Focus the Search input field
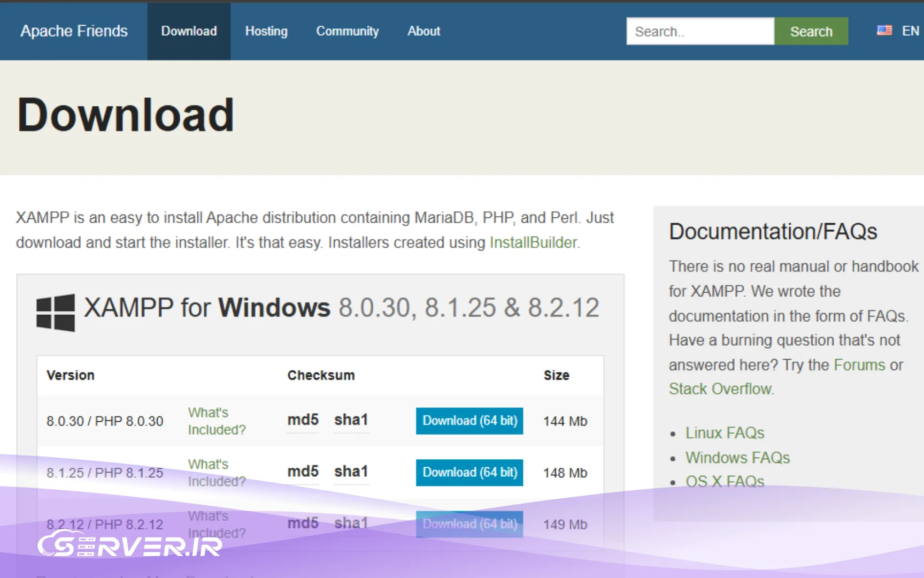 (x=700, y=31)
